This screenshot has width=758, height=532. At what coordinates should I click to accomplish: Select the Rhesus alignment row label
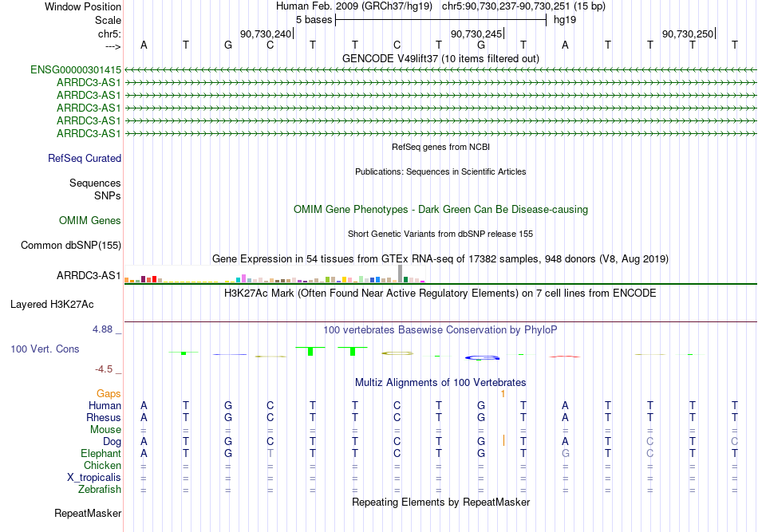tap(104, 417)
